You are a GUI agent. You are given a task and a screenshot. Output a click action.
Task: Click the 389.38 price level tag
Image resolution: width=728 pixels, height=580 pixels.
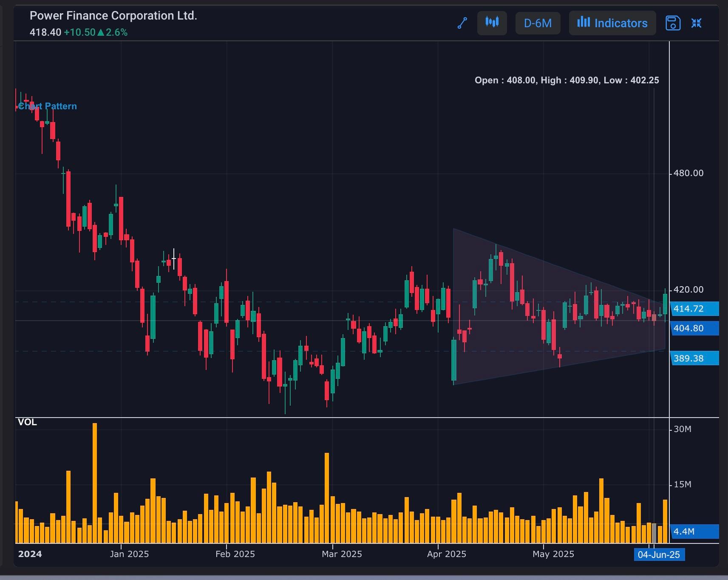(694, 358)
